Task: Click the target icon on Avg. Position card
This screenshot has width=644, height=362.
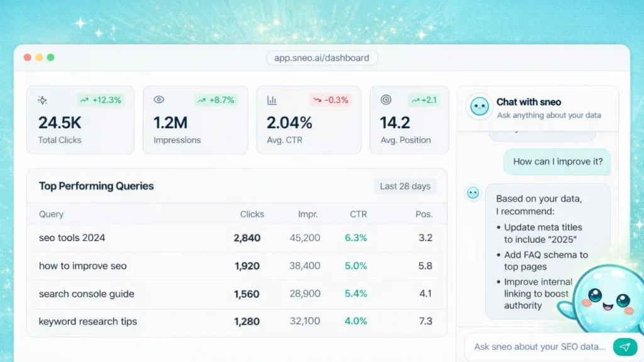Action: [385, 99]
